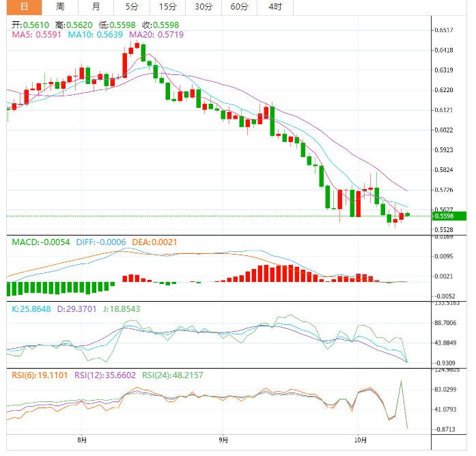476x456 pixels.
Task: Open the 15分 timeframe tab
Action: 167,7
